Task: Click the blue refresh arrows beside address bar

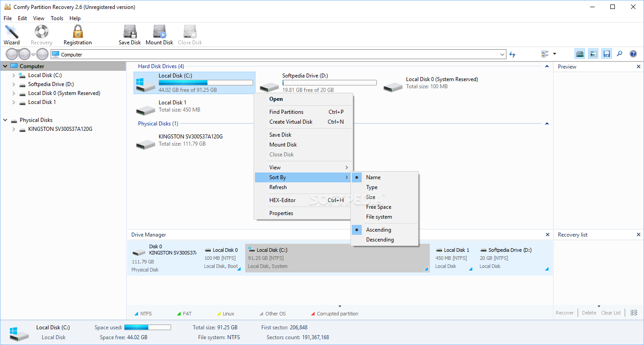Action: [x=512, y=54]
